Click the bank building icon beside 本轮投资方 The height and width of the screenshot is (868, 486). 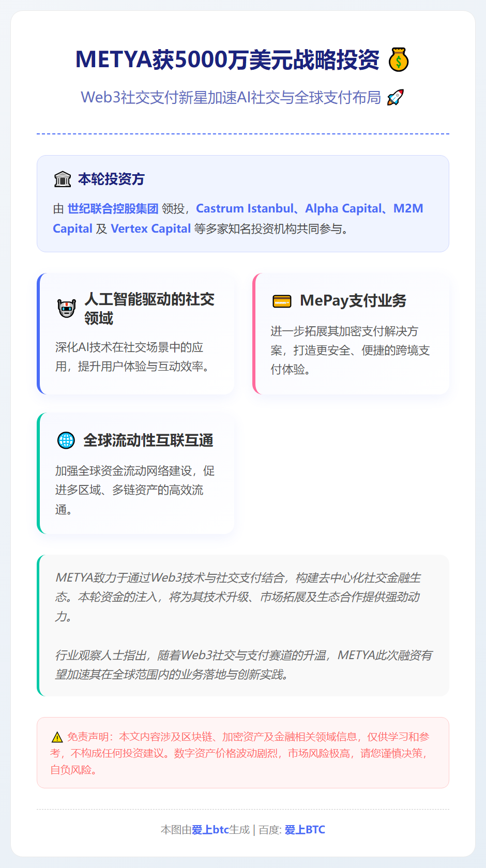tap(63, 179)
